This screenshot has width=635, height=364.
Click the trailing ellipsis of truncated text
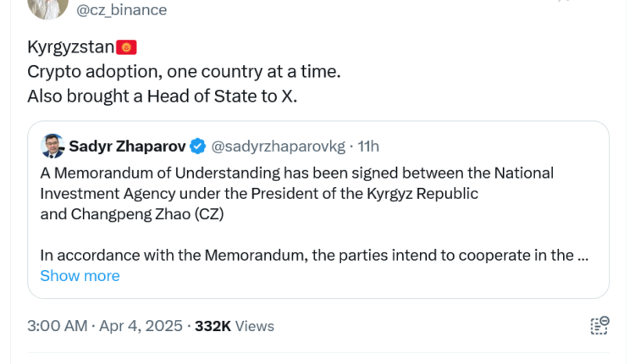pos(583,255)
